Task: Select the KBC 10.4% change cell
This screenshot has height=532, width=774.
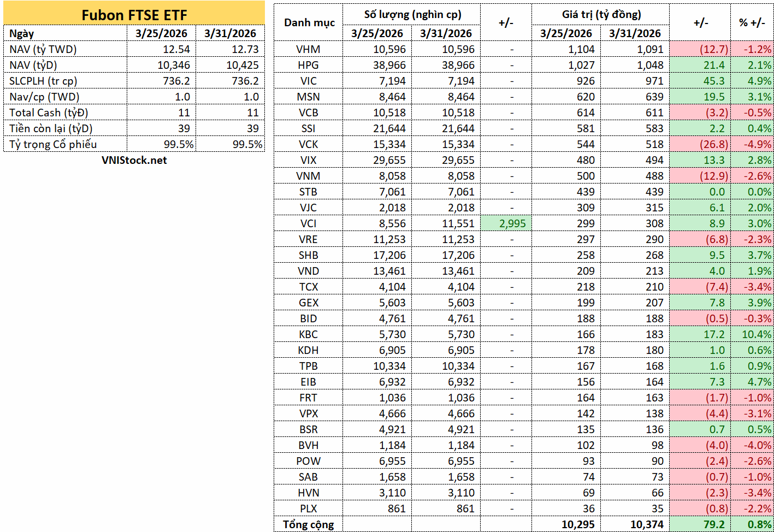Action: pyautogui.click(x=752, y=334)
